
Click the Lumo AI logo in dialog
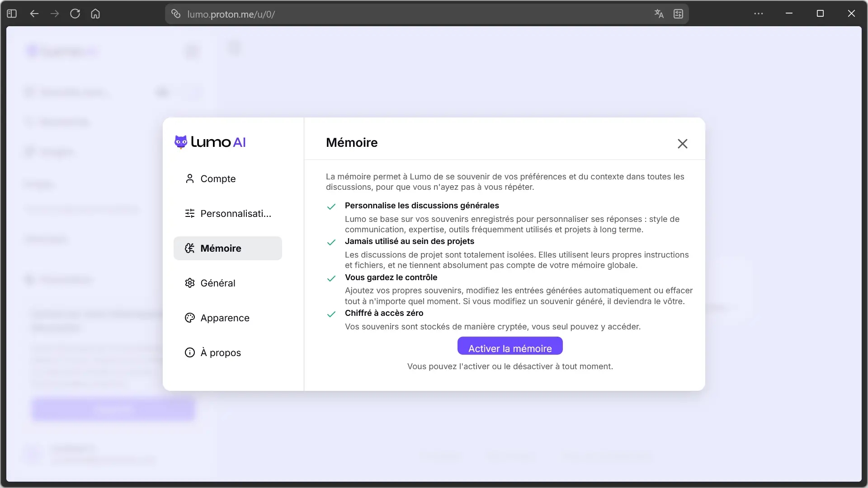(x=210, y=142)
